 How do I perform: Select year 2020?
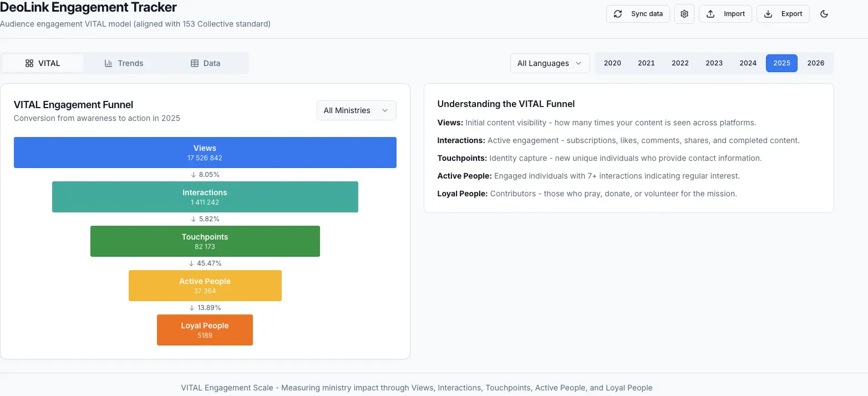612,63
